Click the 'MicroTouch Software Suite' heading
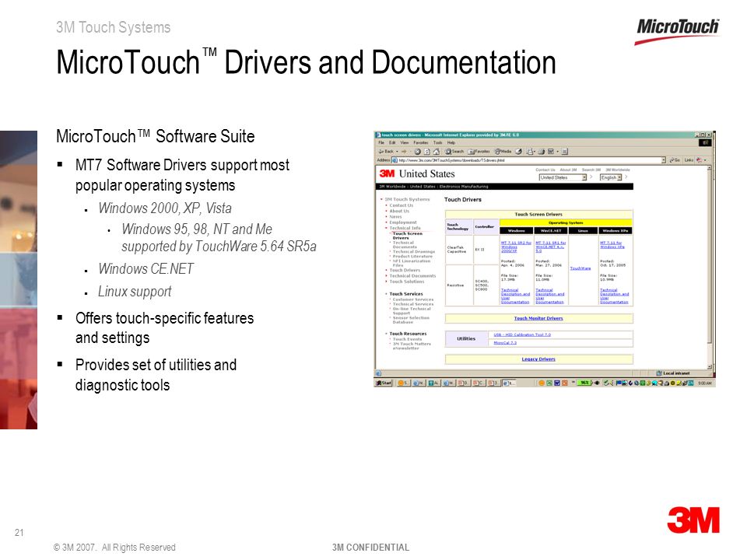 [x=156, y=136]
